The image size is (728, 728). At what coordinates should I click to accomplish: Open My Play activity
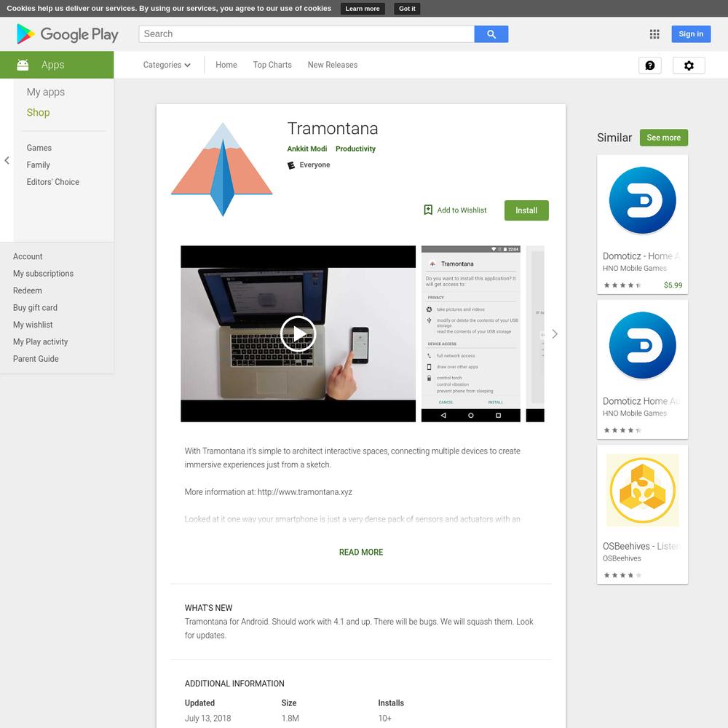pyautogui.click(x=40, y=341)
